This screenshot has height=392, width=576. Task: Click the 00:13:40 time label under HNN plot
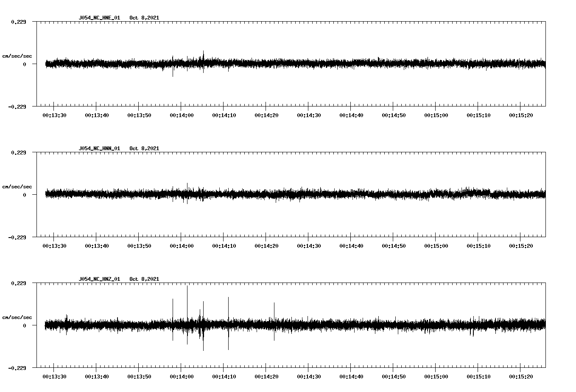(97, 246)
